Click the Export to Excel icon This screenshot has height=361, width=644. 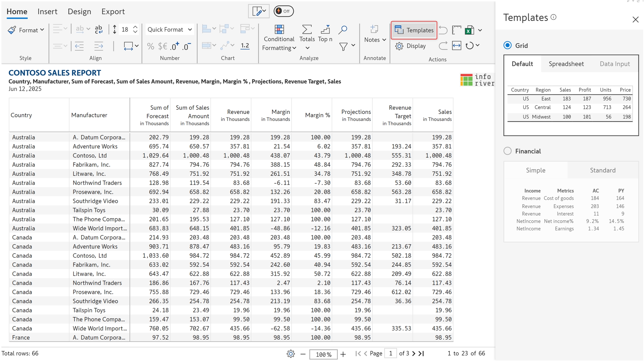pyautogui.click(x=469, y=30)
